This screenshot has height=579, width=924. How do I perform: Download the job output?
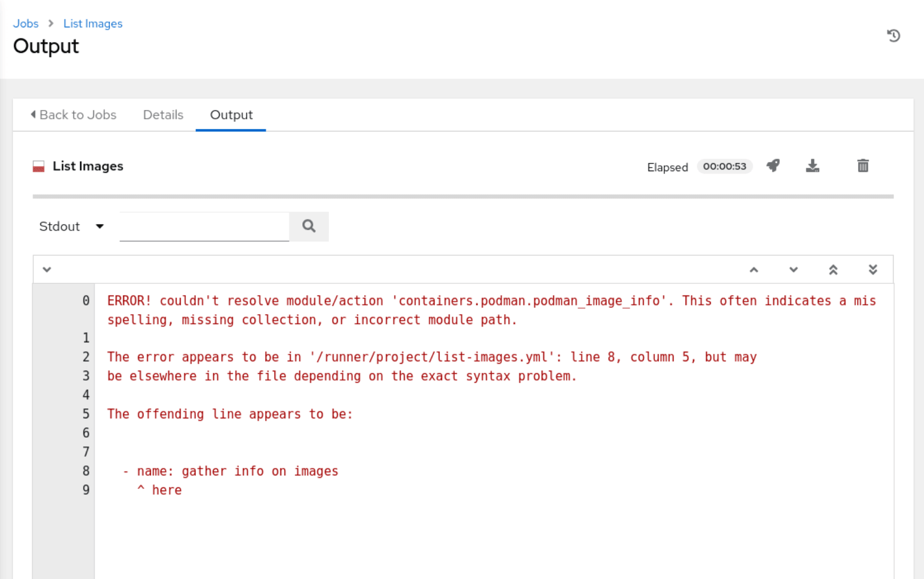click(x=812, y=166)
